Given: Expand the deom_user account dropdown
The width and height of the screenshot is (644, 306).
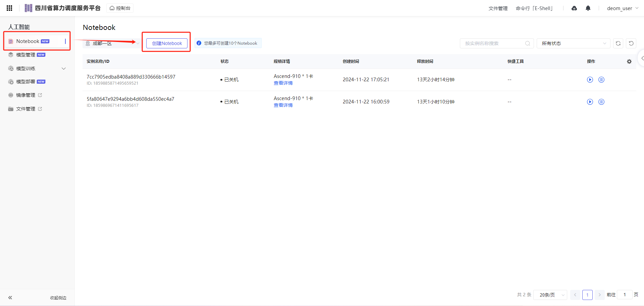Looking at the screenshot, I should click(623, 8).
